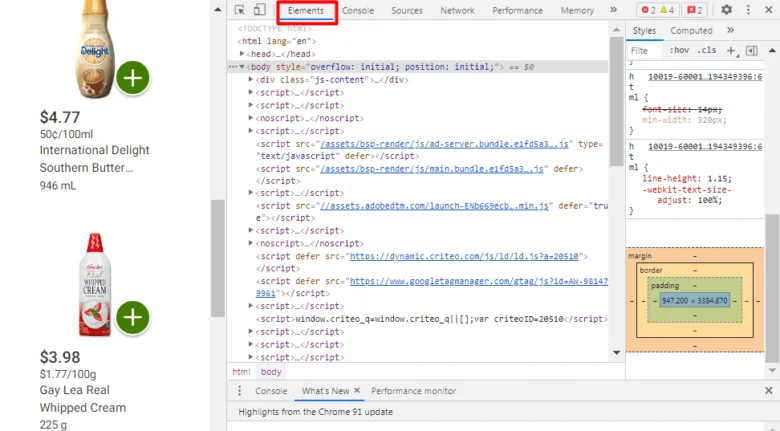Open the googletagmanager gtag script link
The width and height of the screenshot is (780, 431).
(479, 281)
